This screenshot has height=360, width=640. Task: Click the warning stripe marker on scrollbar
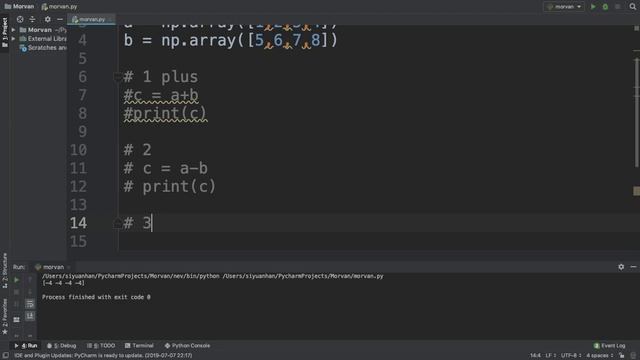click(636, 191)
